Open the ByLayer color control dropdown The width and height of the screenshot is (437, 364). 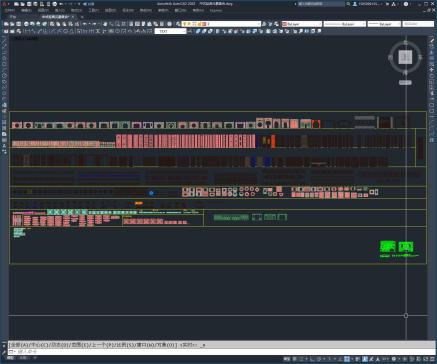click(302, 24)
